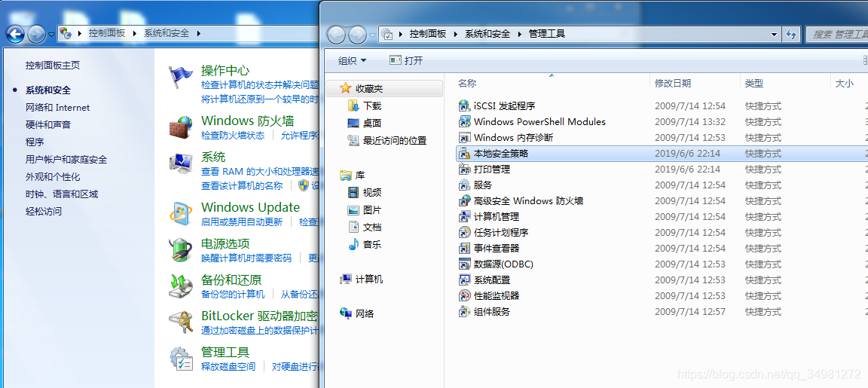This screenshot has height=388, width=868.
Task: Click the 高级安全 Windows 防火墙 icon
Action: click(x=465, y=201)
